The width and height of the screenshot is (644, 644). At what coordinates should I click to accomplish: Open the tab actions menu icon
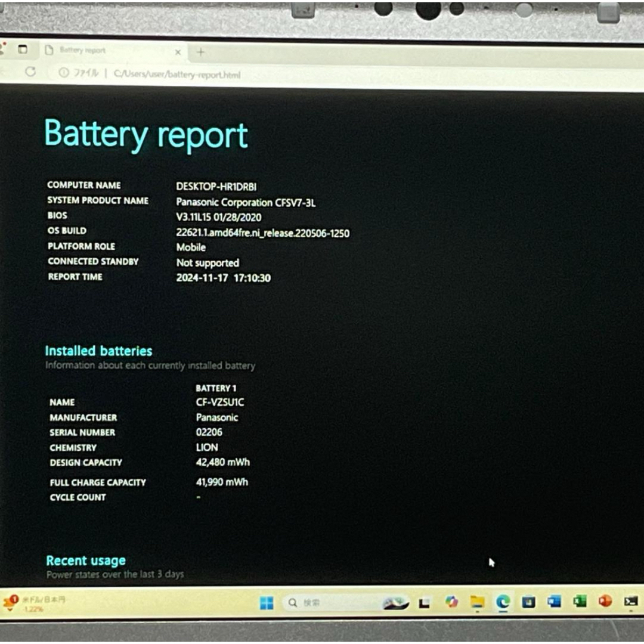click(x=23, y=49)
